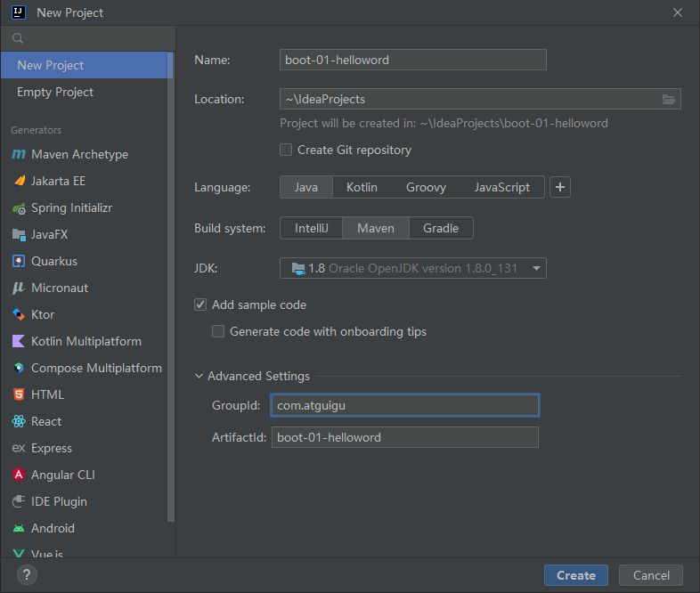
Task: Select the Kotlin Multiplatform generator icon
Action: coord(19,341)
